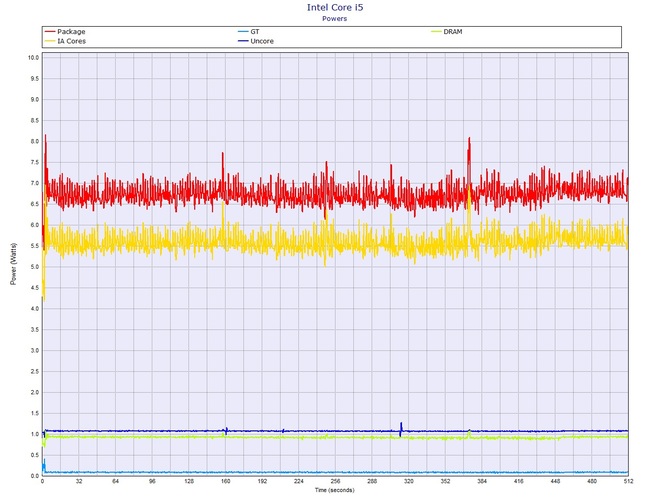Screen dimensions: 670x502
Task: Click the 1.0 y-axis tick label
Action: tap(35, 434)
